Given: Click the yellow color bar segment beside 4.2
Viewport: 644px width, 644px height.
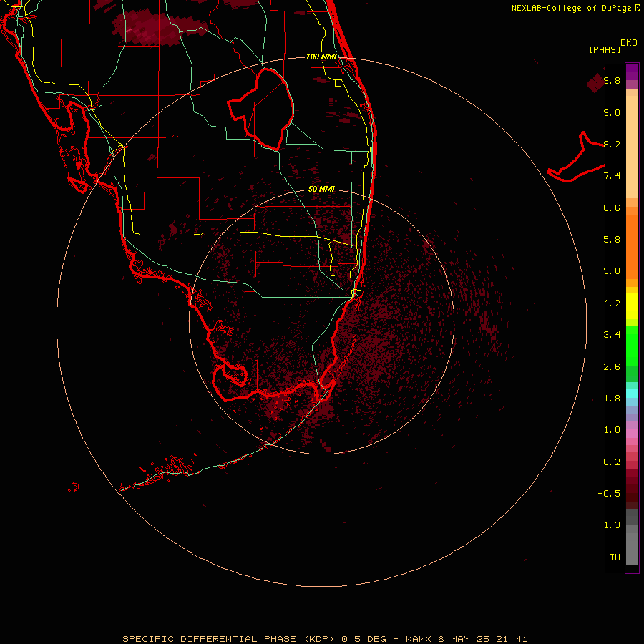Looking at the screenshot, I should 632,306.
